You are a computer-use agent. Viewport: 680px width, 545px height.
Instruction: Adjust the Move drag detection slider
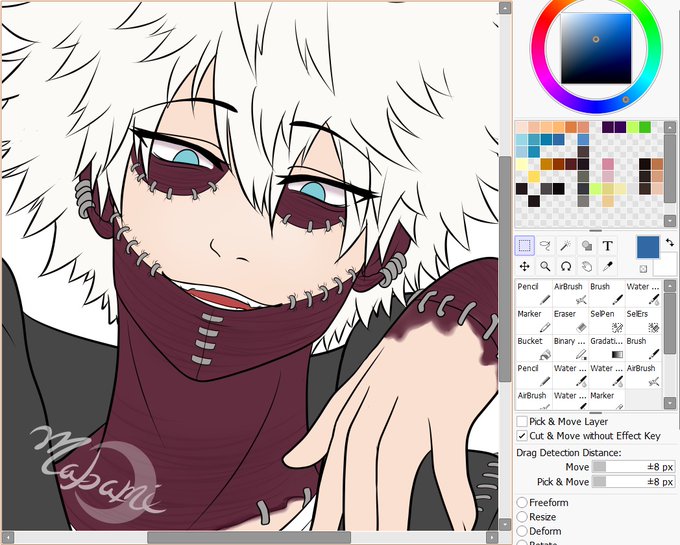(633, 467)
